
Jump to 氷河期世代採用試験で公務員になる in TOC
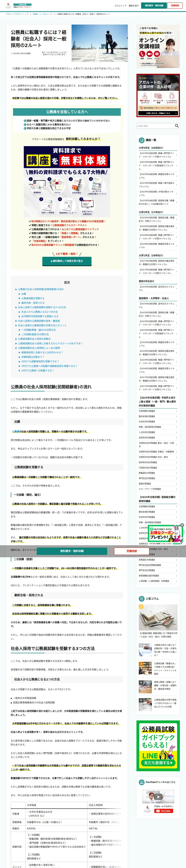coord(40,316)
